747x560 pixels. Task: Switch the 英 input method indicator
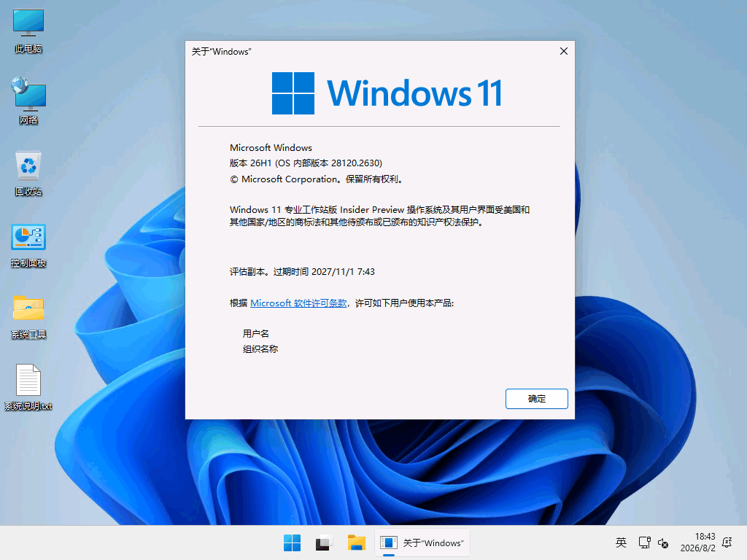(x=621, y=542)
